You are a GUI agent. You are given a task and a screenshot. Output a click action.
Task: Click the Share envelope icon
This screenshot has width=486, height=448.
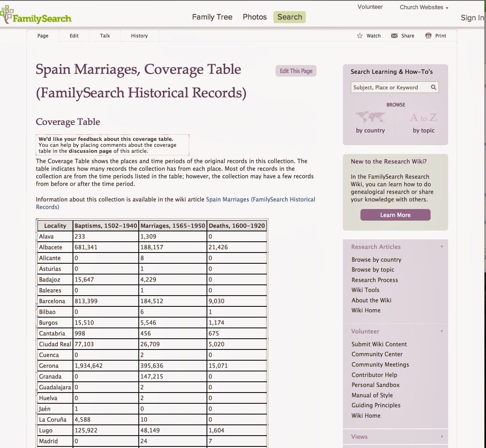pos(394,36)
